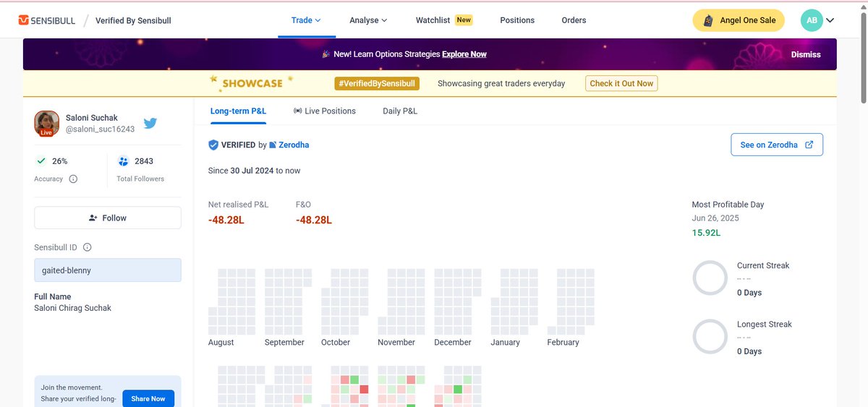The height and width of the screenshot is (407, 868).
Task: Click the 2843 followers count
Action: pyautogui.click(x=144, y=161)
